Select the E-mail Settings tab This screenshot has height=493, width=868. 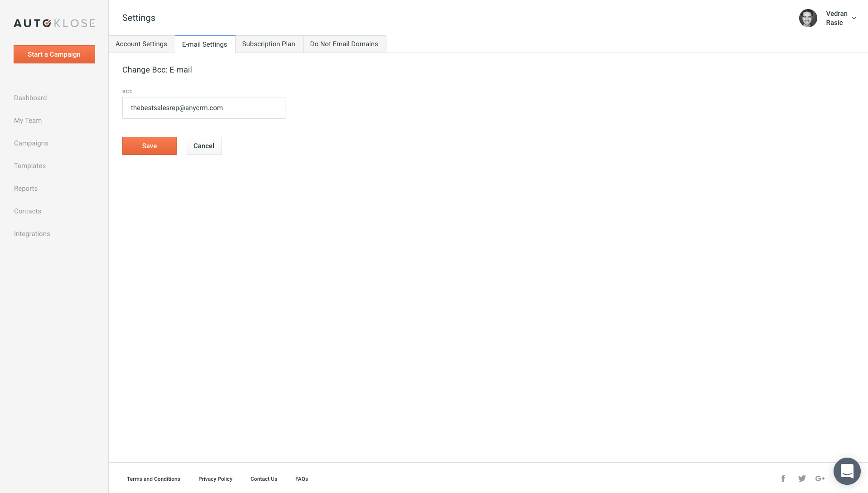pyautogui.click(x=205, y=44)
